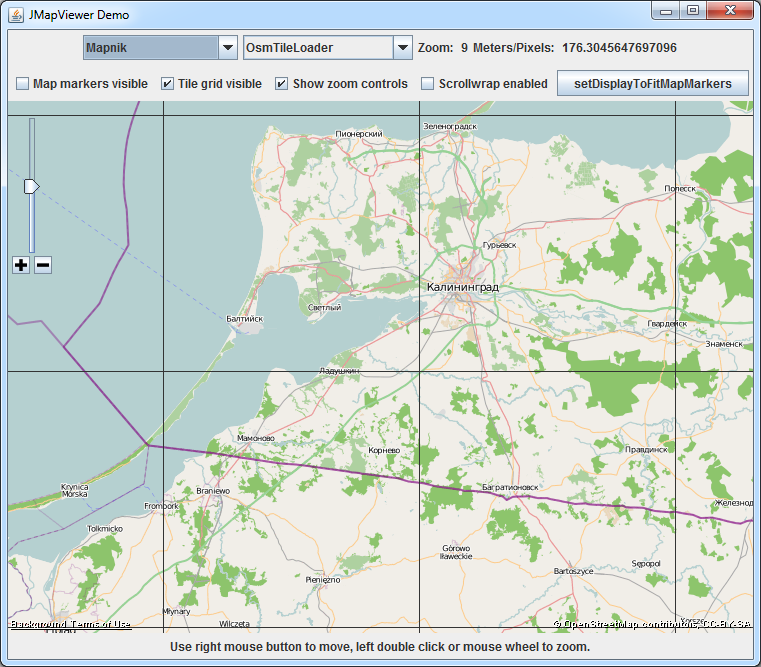Disable Show zoom controls checkbox

282,84
